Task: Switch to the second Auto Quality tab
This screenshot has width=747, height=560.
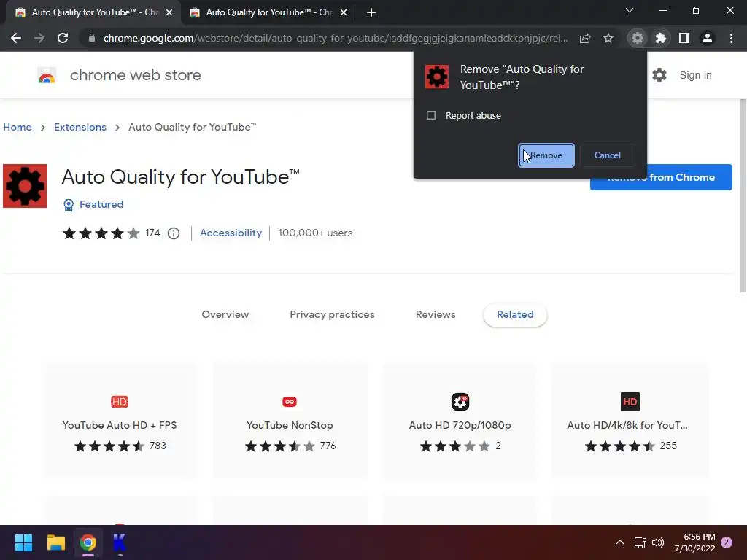Action: tap(268, 12)
